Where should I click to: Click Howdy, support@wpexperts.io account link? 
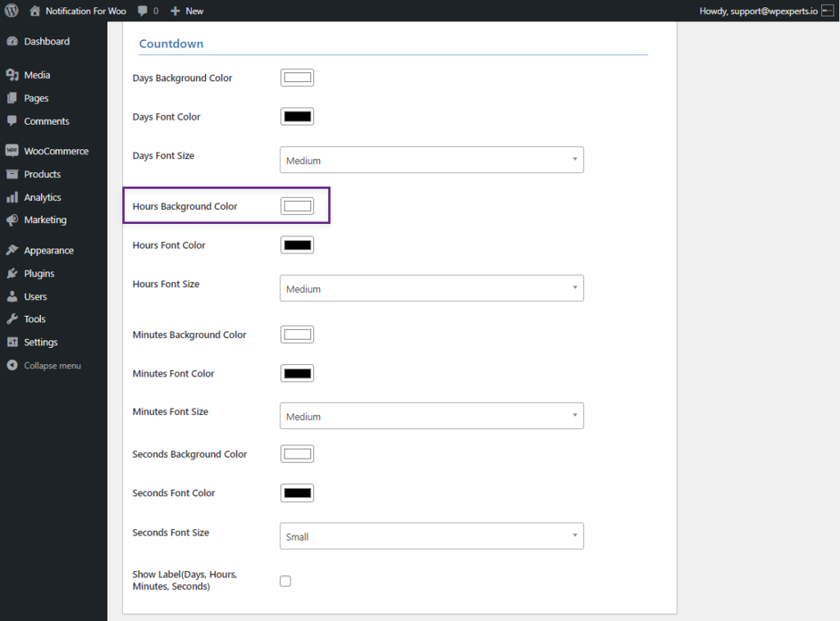click(x=759, y=11)
